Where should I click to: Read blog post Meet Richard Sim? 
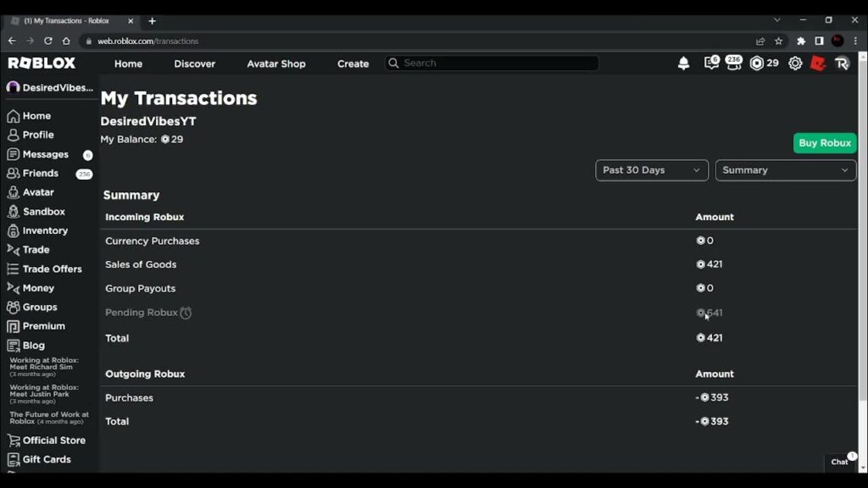(x=44, y=367)
